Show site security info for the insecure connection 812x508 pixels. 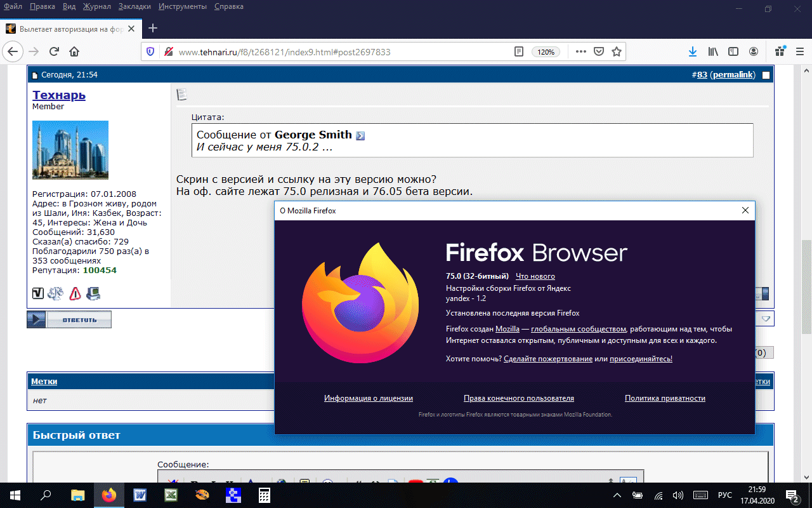point(168,51)
